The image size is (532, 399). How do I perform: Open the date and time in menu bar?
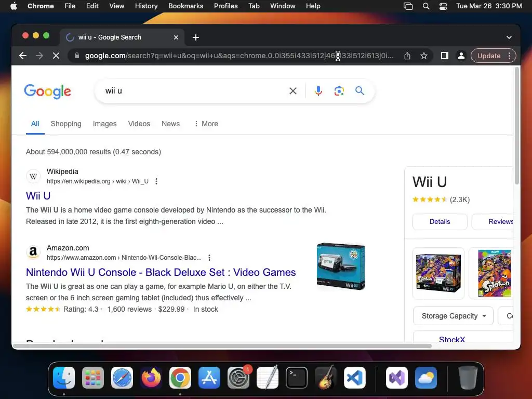coord(489,6)
